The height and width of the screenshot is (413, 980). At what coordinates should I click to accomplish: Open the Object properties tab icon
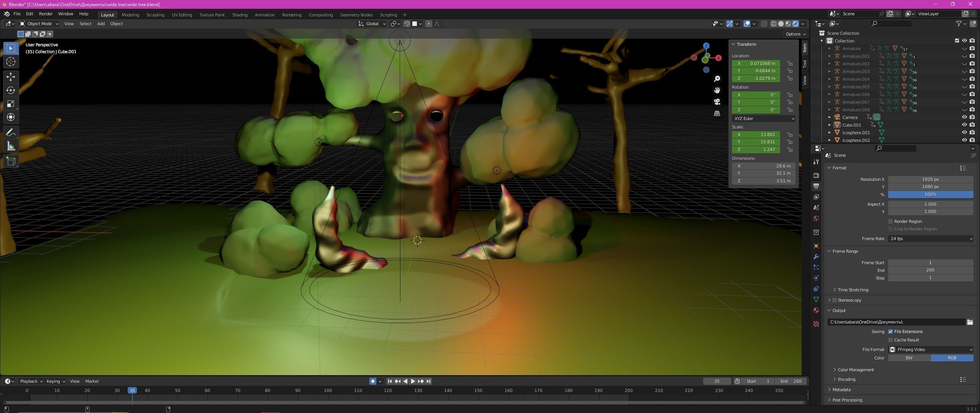816,246
